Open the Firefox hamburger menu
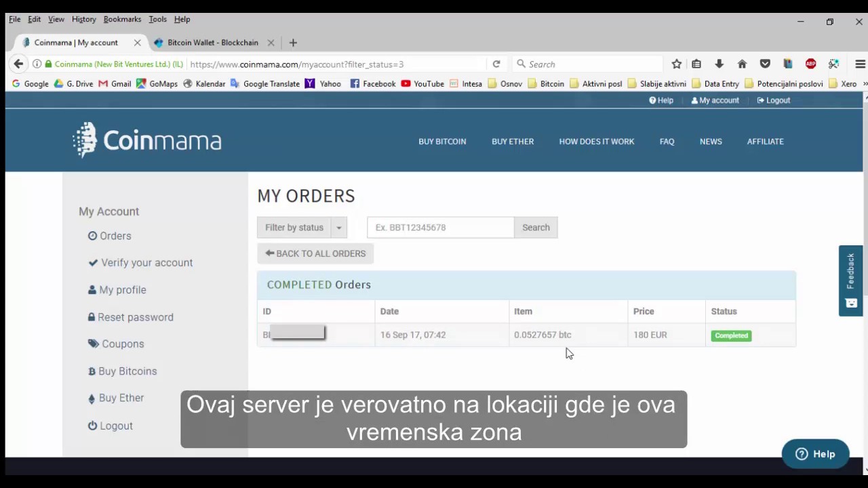The image size is (868, 488). point(860,64)
